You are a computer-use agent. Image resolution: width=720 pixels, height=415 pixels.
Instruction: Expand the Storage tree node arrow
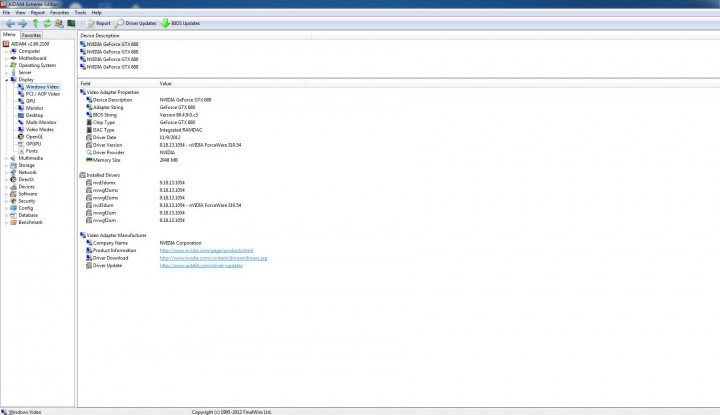click(x=6, y=165)
